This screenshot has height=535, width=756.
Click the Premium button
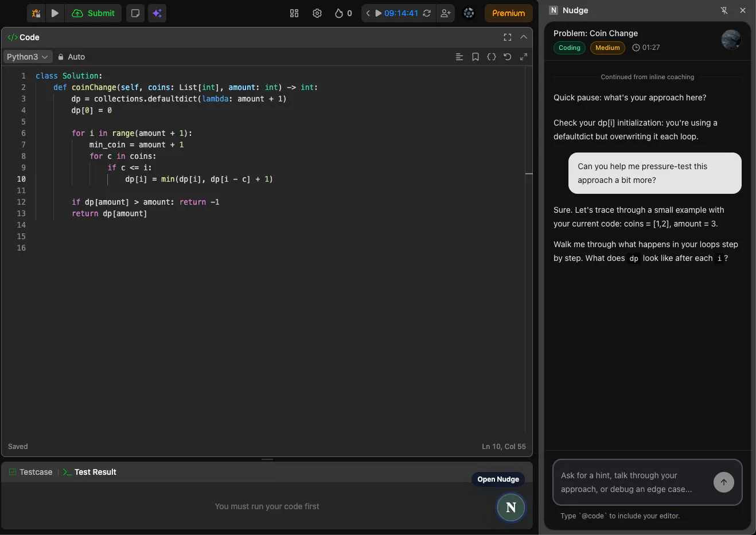[x=509, y=13]
